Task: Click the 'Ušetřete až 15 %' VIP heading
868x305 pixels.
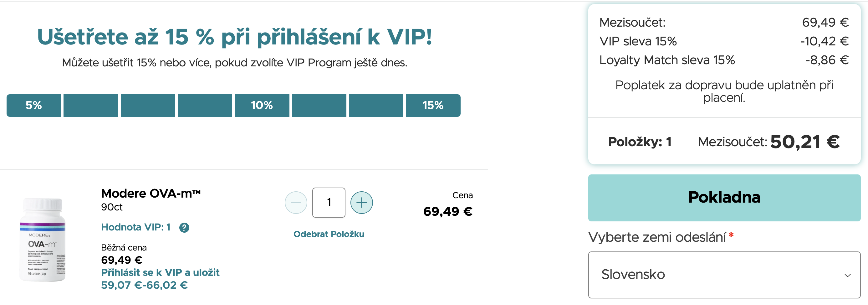Action: [x=234, y=36]
